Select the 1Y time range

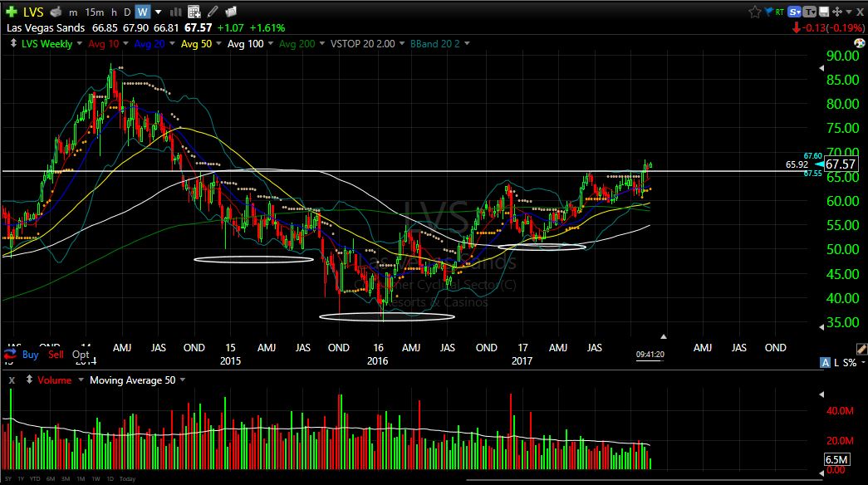click(21, 479)
